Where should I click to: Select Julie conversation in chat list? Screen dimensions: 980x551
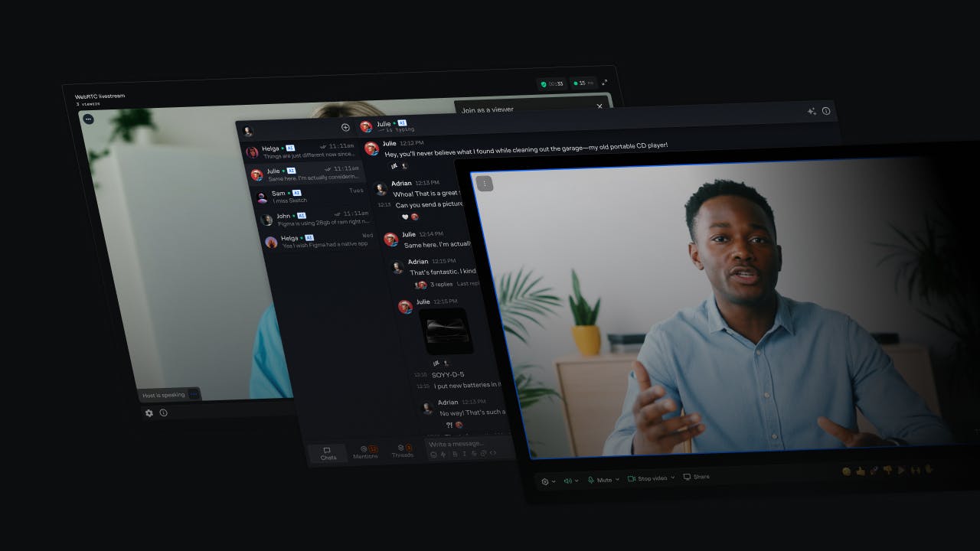[306, 174]
